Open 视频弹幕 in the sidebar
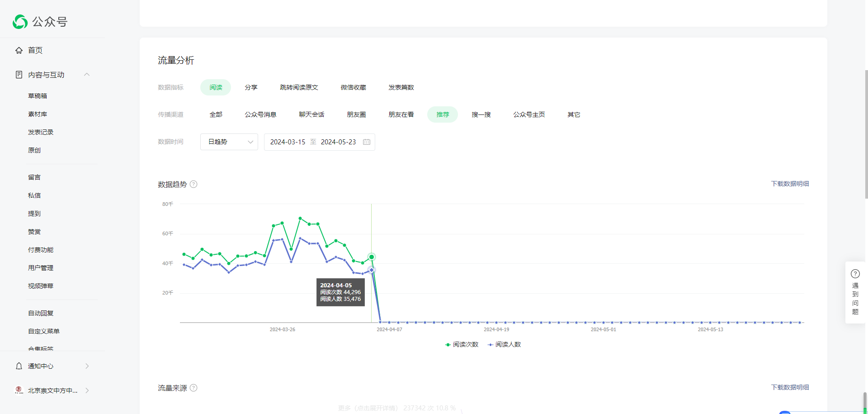868x414 pixels. pos(41,286)
